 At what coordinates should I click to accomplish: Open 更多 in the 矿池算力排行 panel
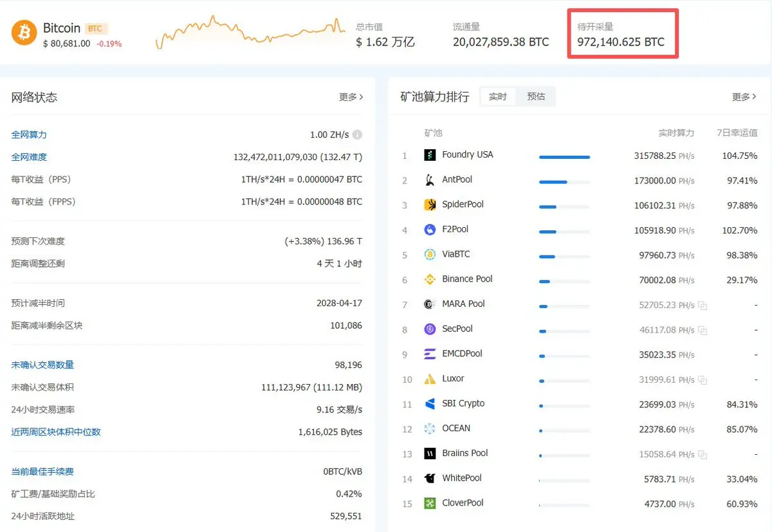point(744,97)
